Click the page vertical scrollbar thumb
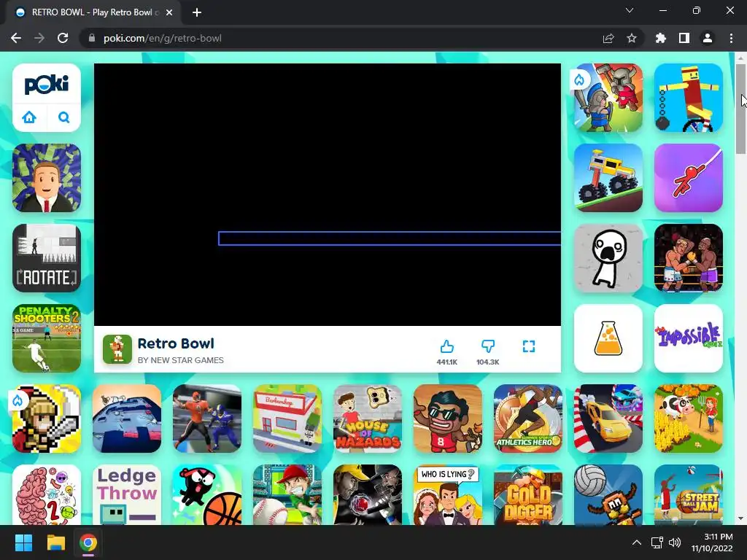The height and width of the screenshot is (560, 747). point(741,109)
